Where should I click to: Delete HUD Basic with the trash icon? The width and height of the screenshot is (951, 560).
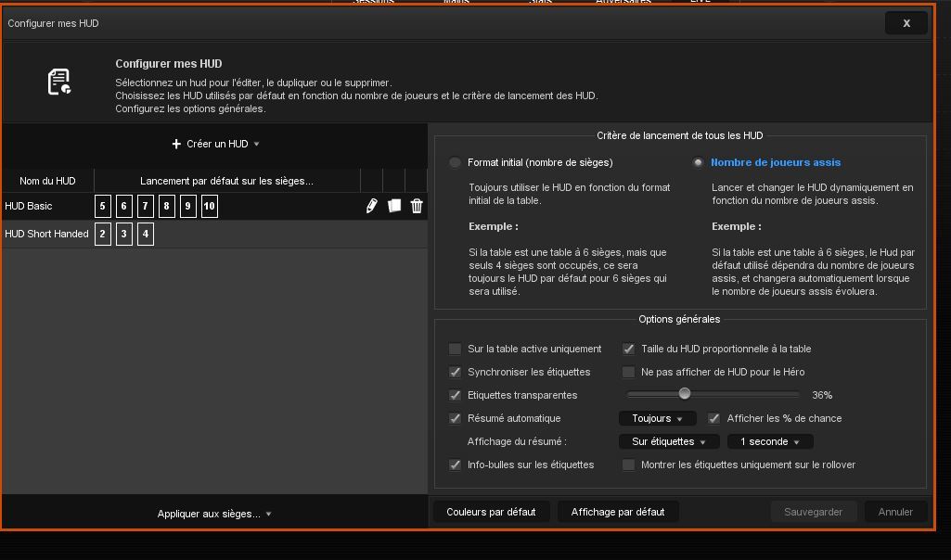point(417,206)
